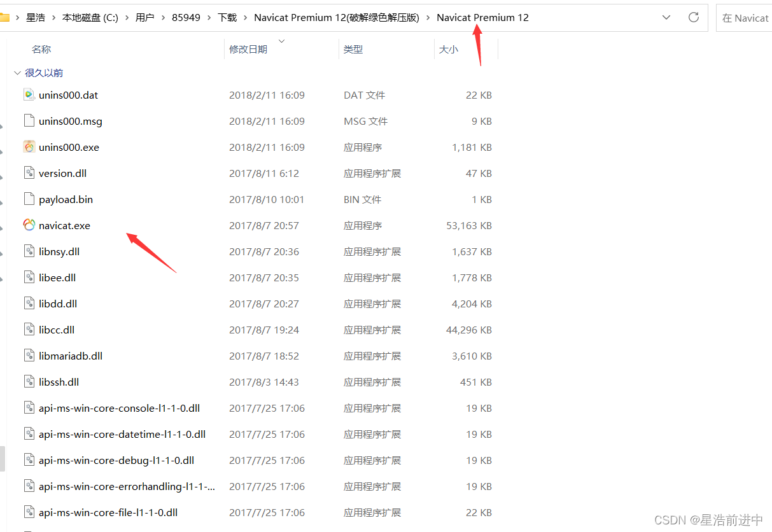The height and width of the screenshot is (532, 772).
Task: Click the api-ms-win-core-console-l1-1-0.dll icon
Action: pyautogui.click(x=29, y=408)
